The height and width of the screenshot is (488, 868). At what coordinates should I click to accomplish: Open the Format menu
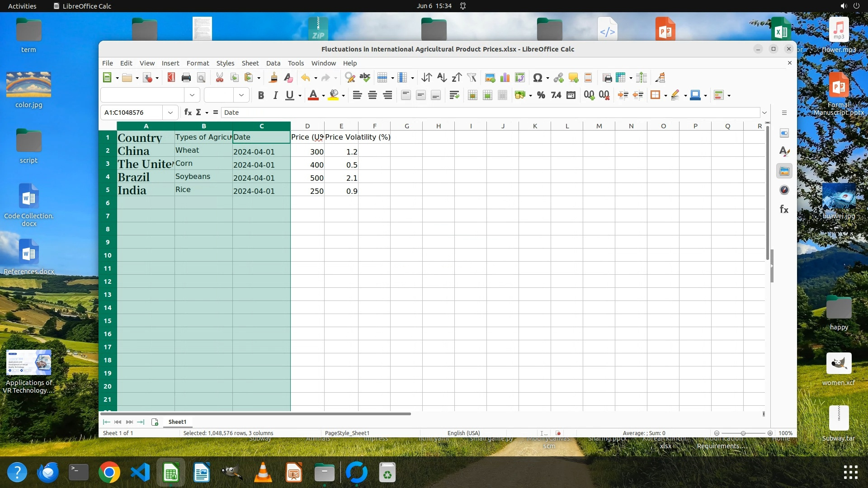click(198, 63)
